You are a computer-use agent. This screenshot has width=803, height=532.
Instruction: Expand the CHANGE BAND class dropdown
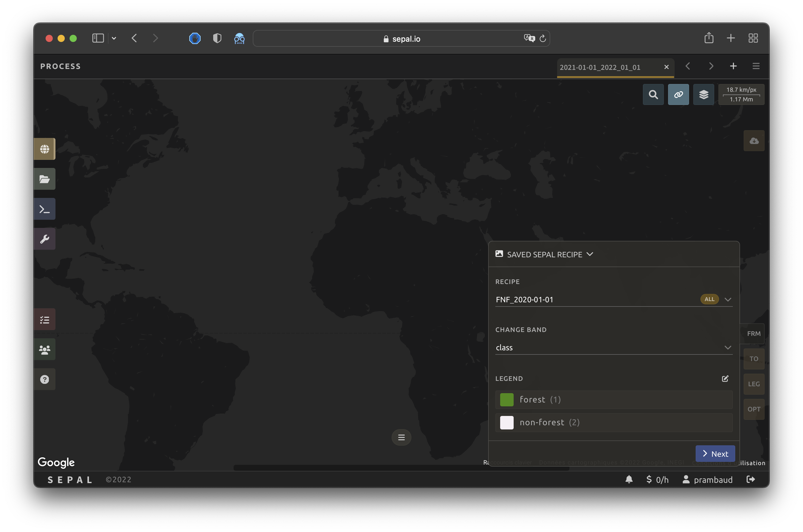728,348
